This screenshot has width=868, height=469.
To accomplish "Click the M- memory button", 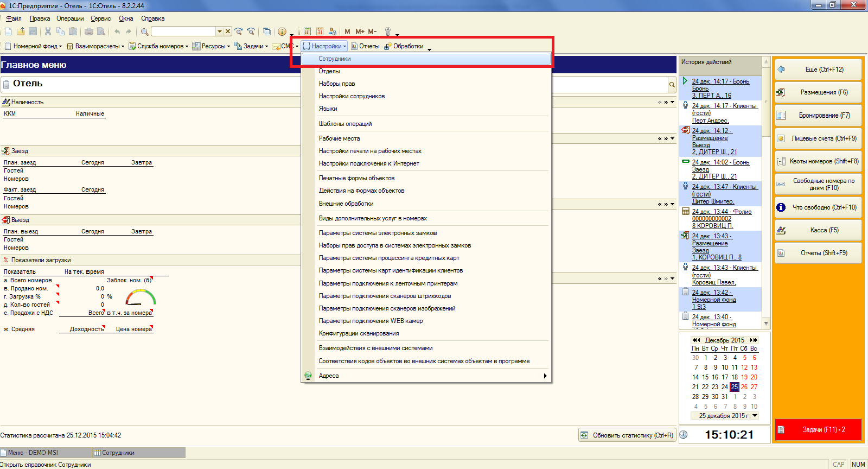I will coord(372,31).
